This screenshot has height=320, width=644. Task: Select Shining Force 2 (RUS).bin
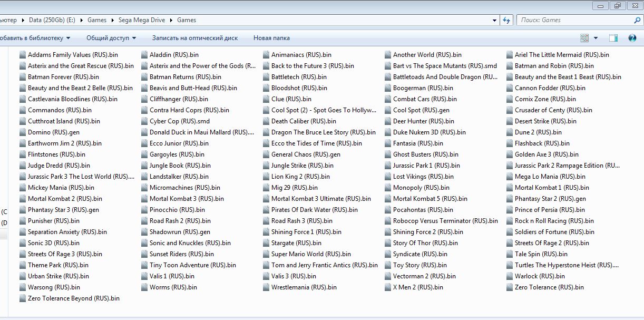tap(424, 232)
